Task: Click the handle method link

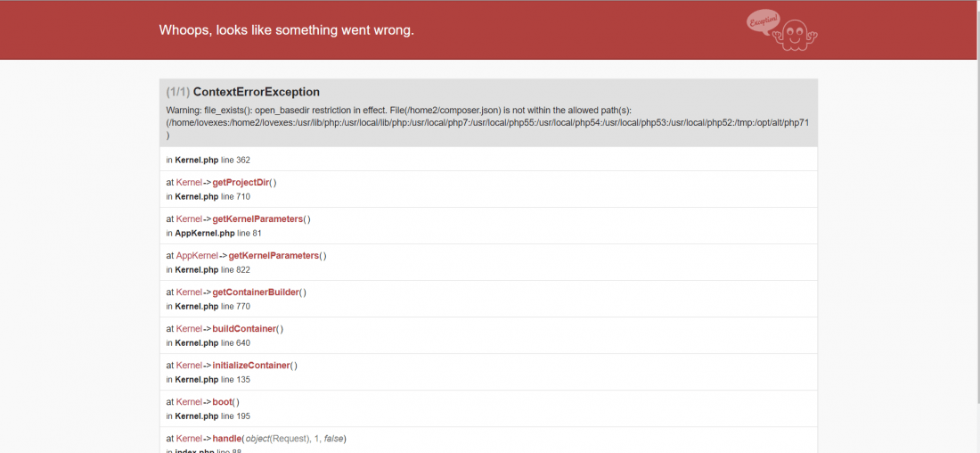Action: point(225,438)
